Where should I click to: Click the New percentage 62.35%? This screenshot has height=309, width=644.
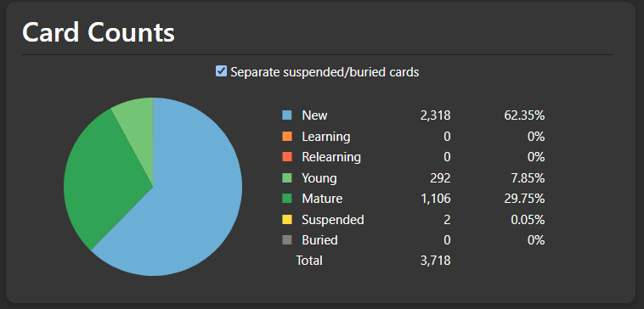[524, 115]
